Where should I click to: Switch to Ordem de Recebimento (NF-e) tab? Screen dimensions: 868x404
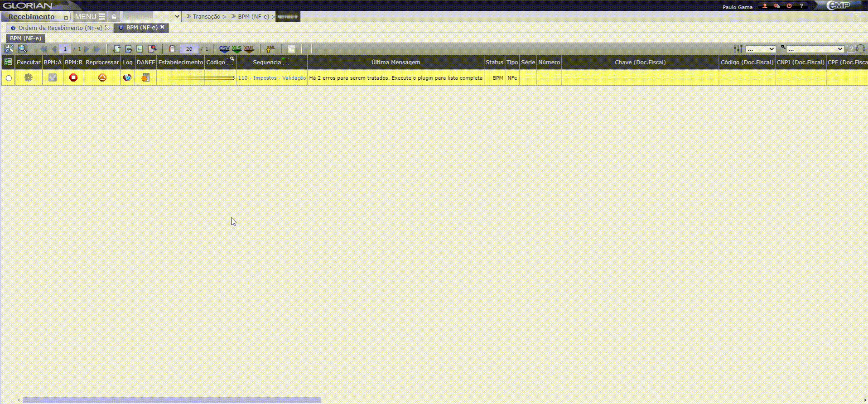tap(60, 28)
